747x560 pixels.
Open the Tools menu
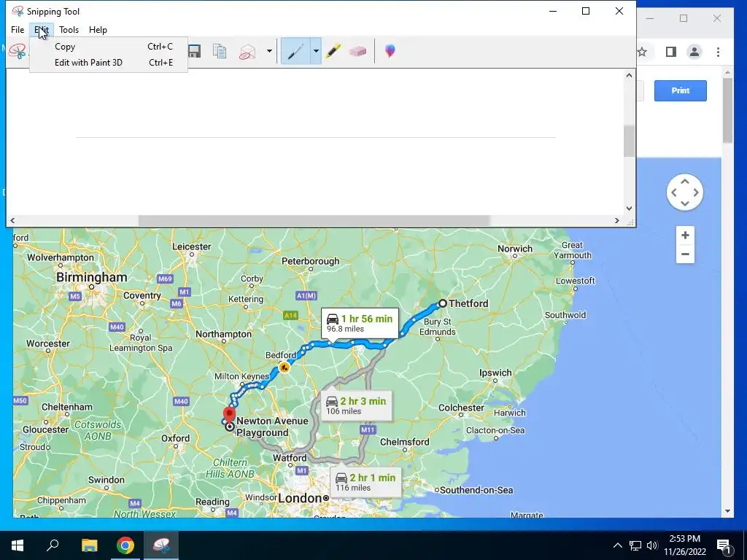(69, 29)
